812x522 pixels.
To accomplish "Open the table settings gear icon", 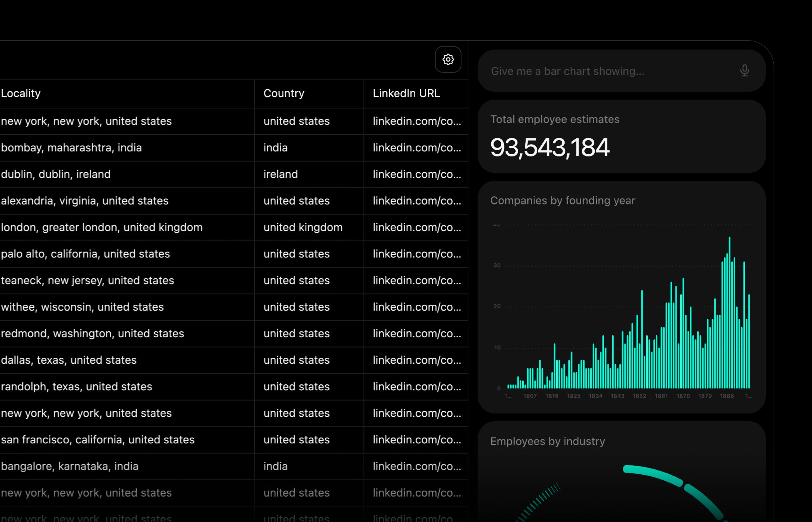I will click(448, 59).
